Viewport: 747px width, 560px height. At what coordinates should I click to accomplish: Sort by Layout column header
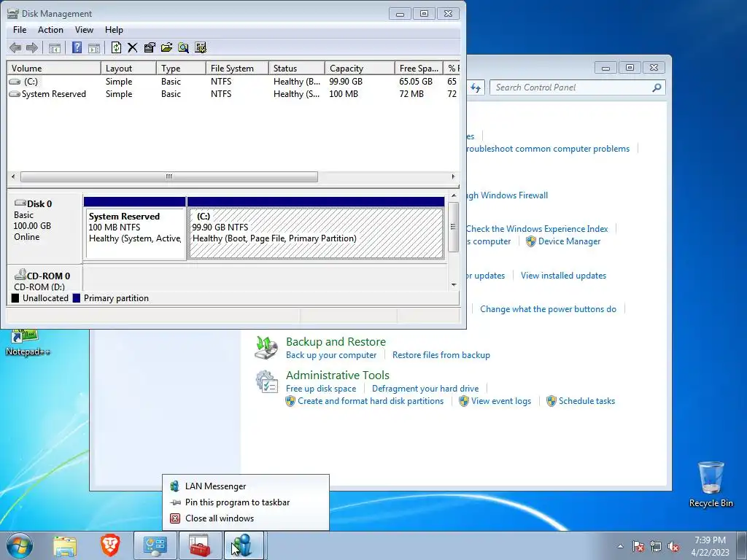tap(128, 68)
